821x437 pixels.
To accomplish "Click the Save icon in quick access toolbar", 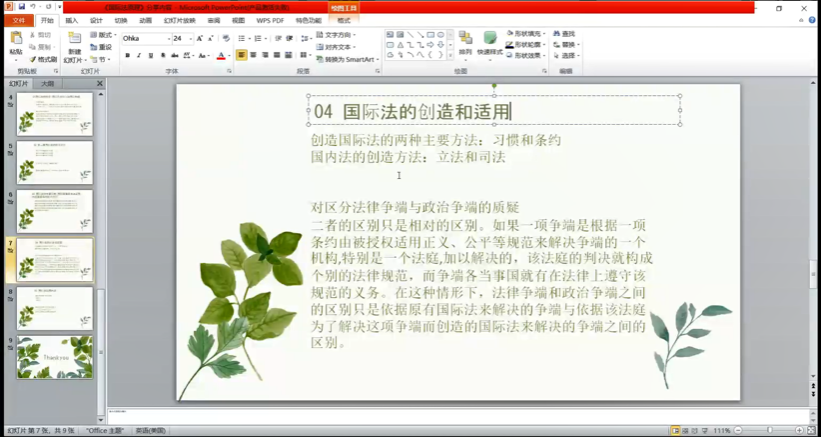I will pos(21,6).
